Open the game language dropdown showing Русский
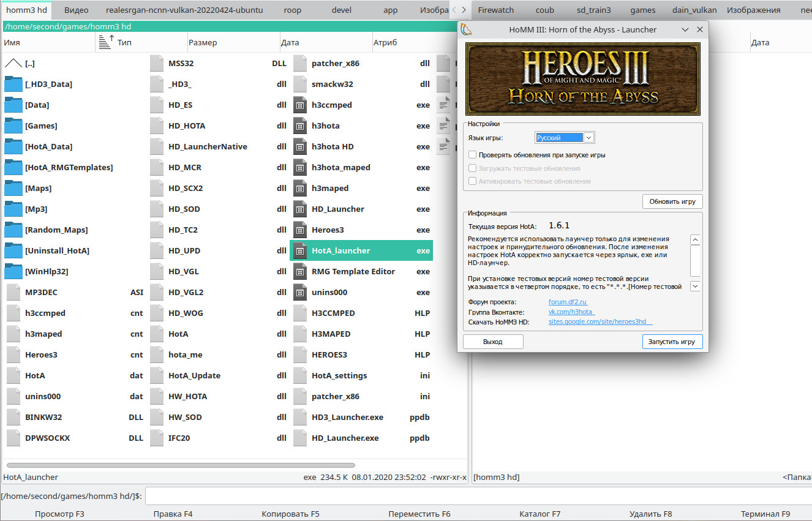This screenshot has width=812, height=521. (x=565, y=138)
